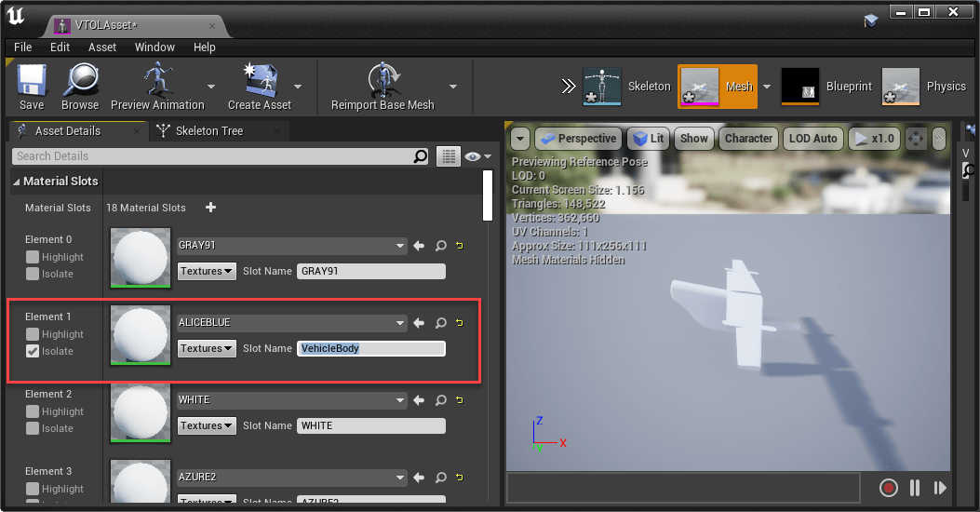The height and width of the screenshot is (512, 980).
Task: Open the Window menu
Action: pyautogui.click(x=154, y=47)
